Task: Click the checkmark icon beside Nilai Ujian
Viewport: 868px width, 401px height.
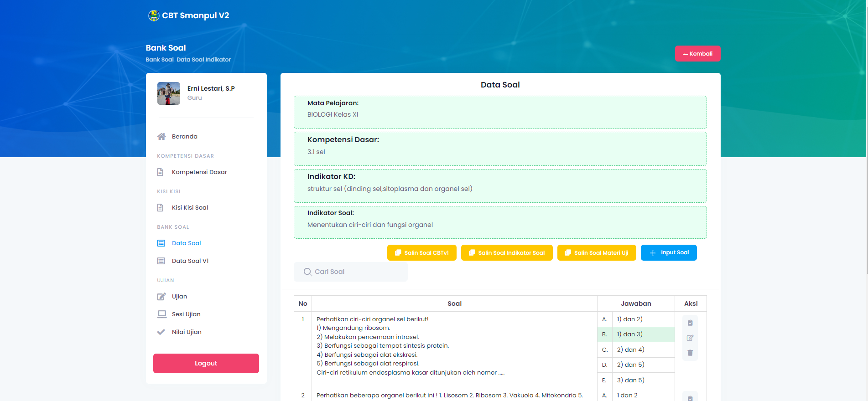Action: [x=161, y=332]
